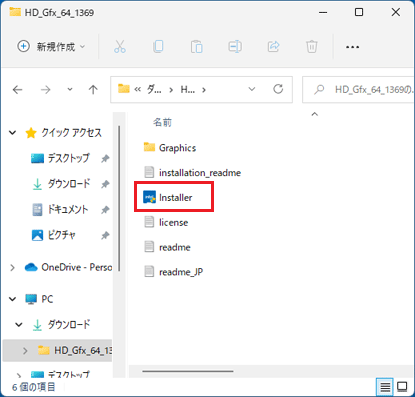
Task: Select the readme_JP file
Action: point(173,272)
